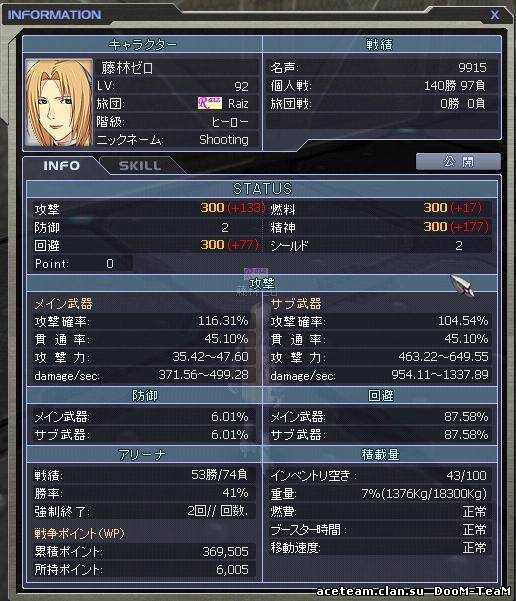The image size is (516, 601).
Task: Click the 累積ポイント value 369,505
Action: (x=225, y=552)
